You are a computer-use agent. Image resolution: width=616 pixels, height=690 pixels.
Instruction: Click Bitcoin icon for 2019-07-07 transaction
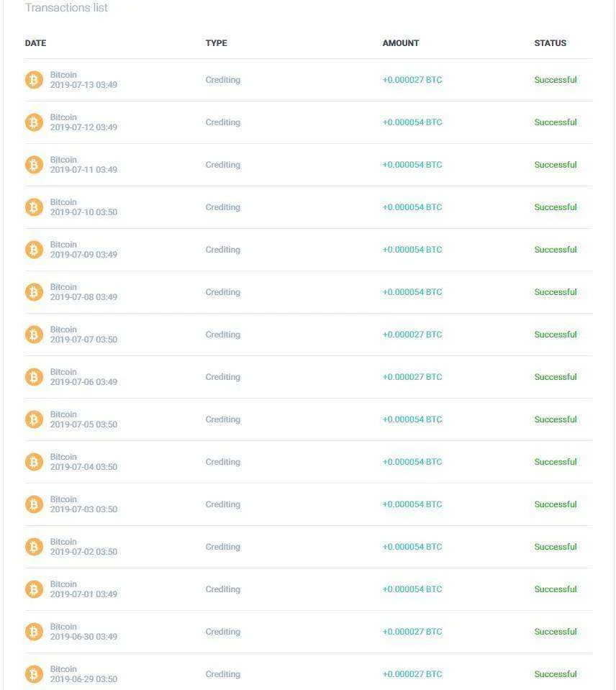pos(34,335)
